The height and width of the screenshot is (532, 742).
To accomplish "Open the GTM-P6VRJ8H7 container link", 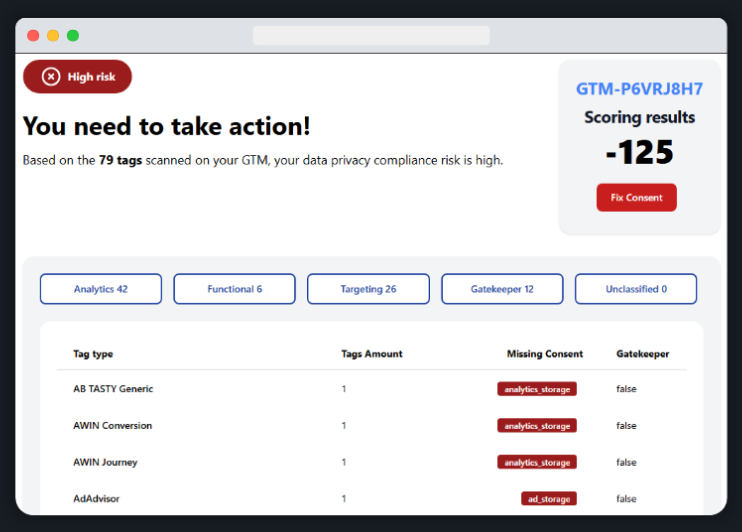I will [639, 89].
